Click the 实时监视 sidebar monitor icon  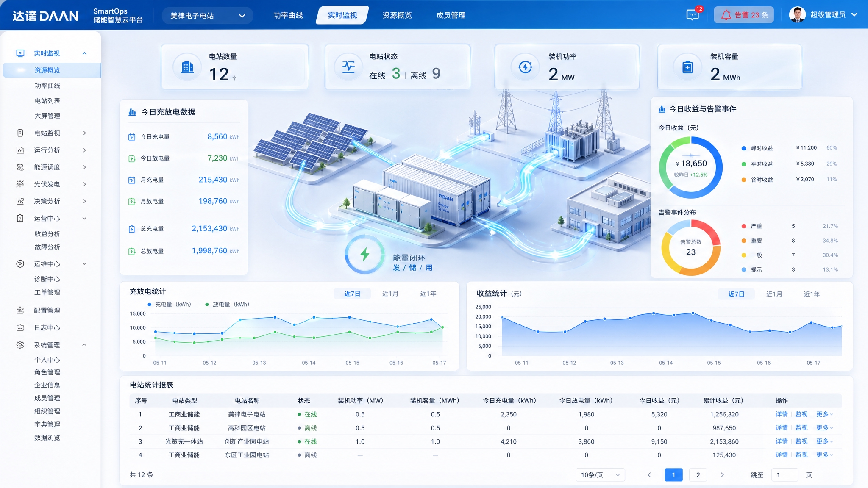click(20, 53)
